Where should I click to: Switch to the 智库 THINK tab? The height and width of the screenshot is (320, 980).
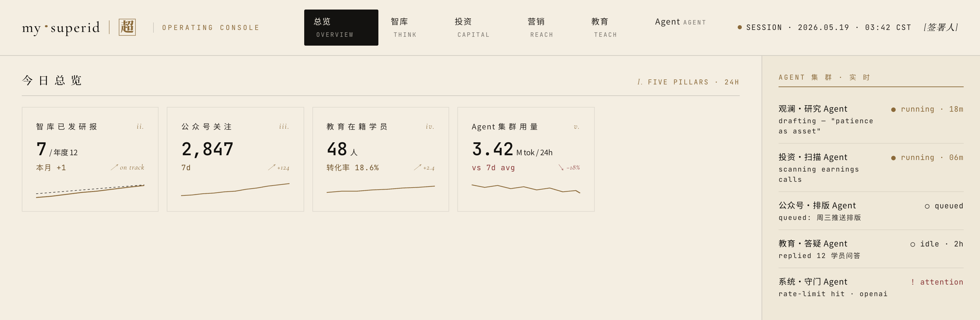click(x=404, y=27)
